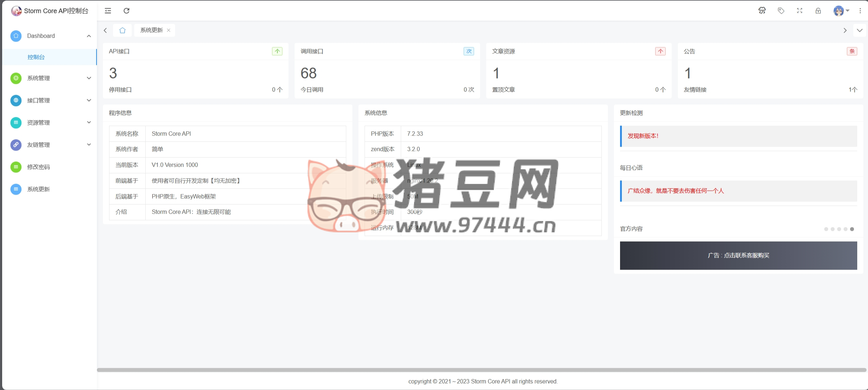Select the last carousel indicator dot

(x=852, y=229)
